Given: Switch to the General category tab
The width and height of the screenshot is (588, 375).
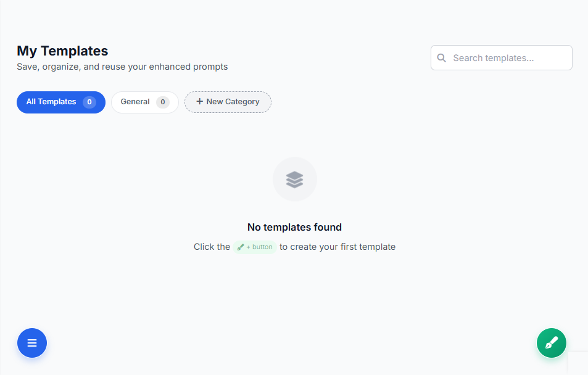Looking at the screenshot, I should [145, 102].
